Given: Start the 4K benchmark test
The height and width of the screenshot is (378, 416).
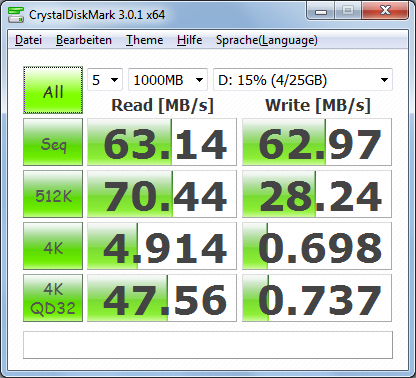Looking at the screenshot, I should click(x=53, y=246).
